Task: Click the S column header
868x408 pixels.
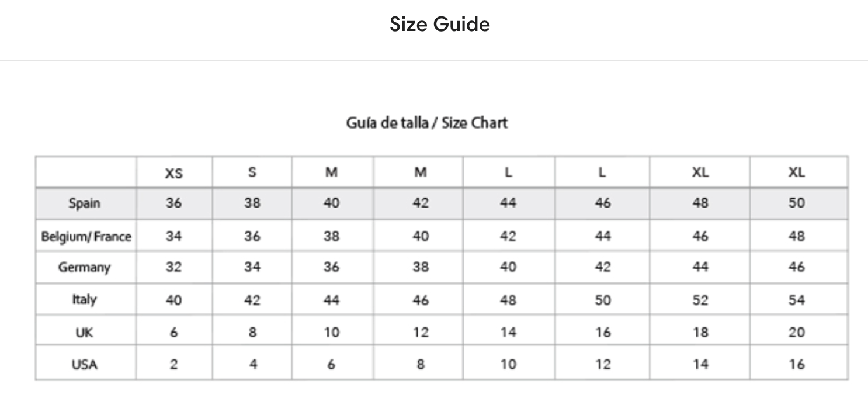Action: point(252,172)
